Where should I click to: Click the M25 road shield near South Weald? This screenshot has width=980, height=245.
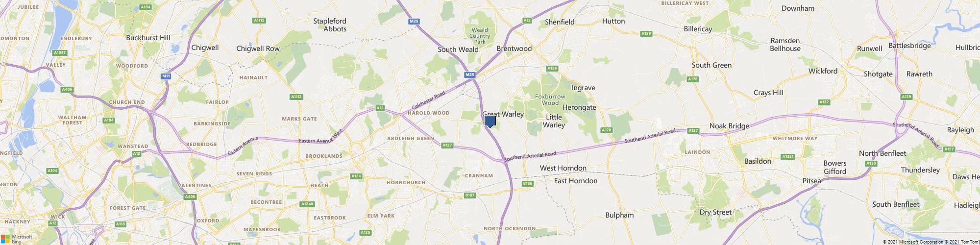[x=470, y=74]
